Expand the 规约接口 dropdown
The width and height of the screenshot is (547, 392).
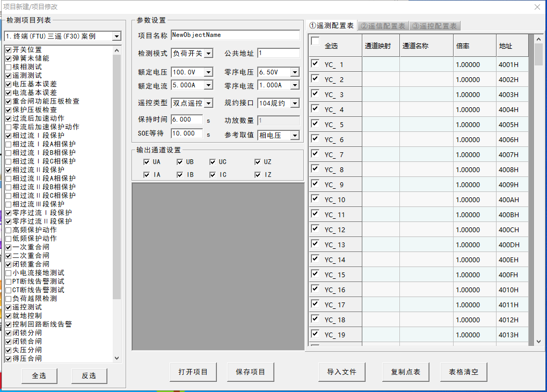tap(295, 103)
